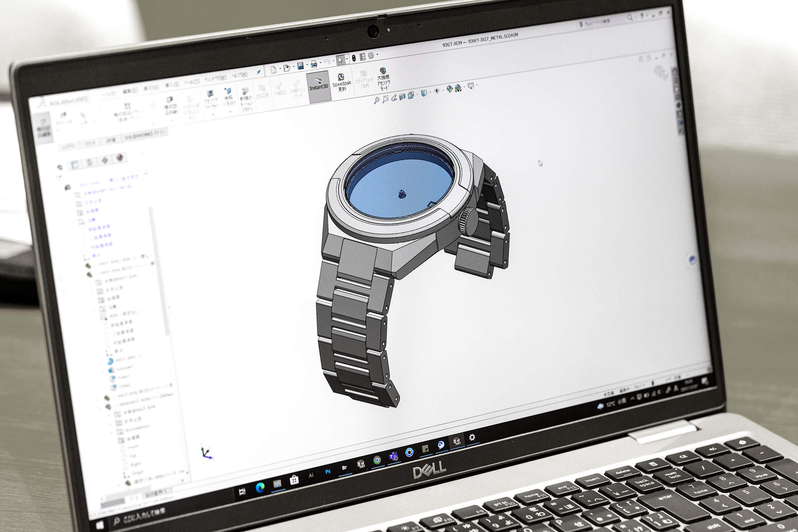
Task: Toggle the Instant3D button
Action: 318,86
